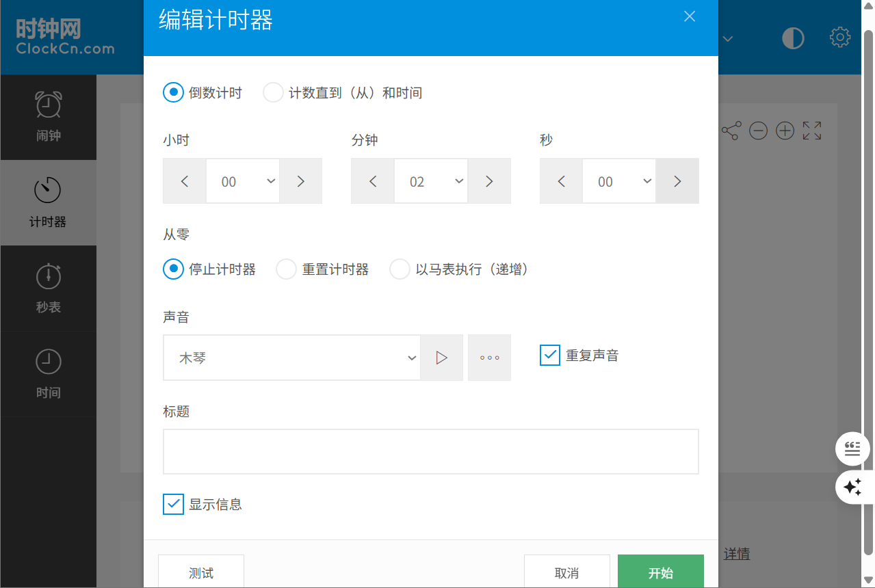
Task: Click the floating quote-list icon button
Action: pos(852,449)
